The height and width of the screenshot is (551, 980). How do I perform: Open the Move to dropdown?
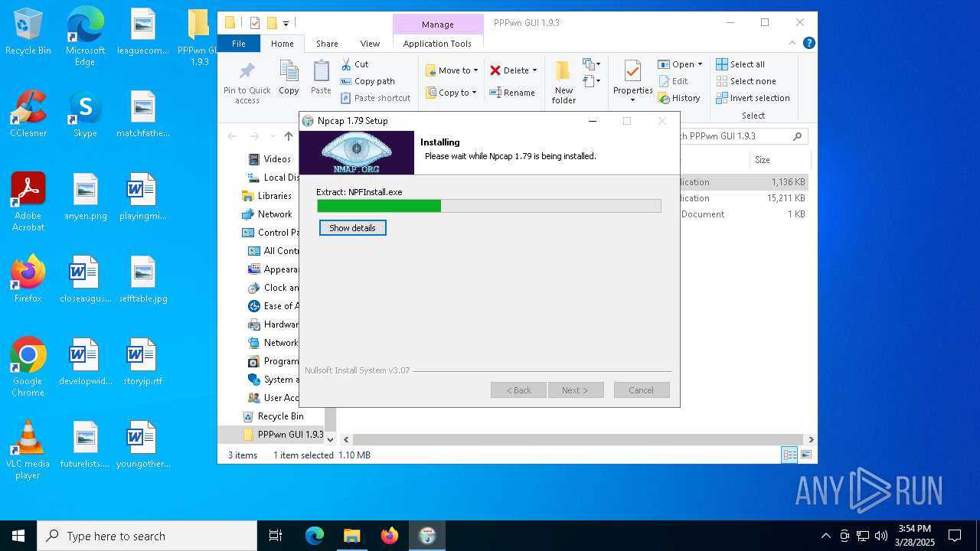click(452, 70)
